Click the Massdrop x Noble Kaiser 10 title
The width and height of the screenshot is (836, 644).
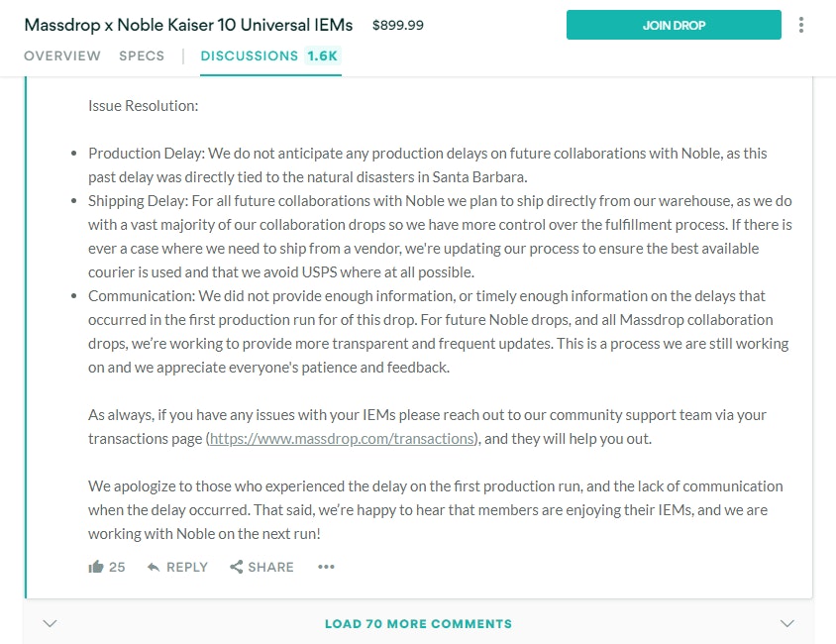pyautogui.click(x=188, y=25)
